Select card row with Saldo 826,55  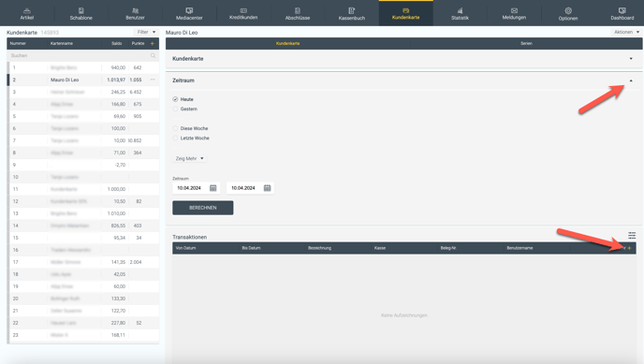coord(83,226)
